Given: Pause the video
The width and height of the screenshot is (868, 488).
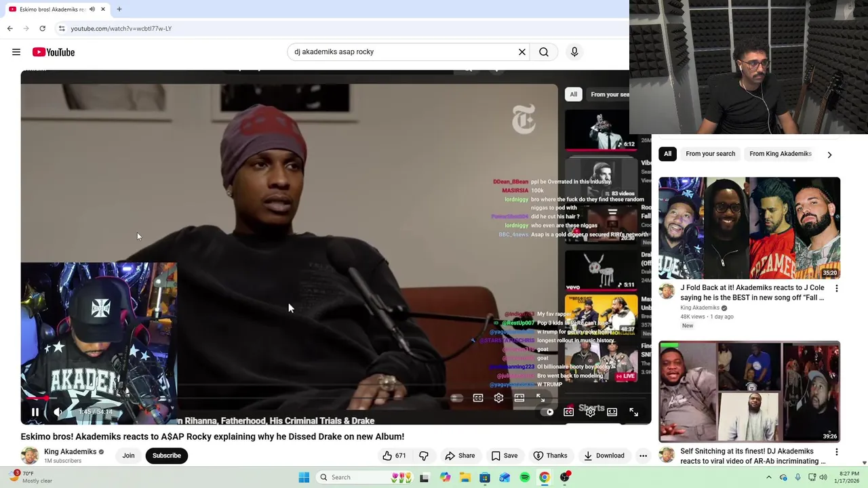Looking at the screenshot, I should coord(35,412).
